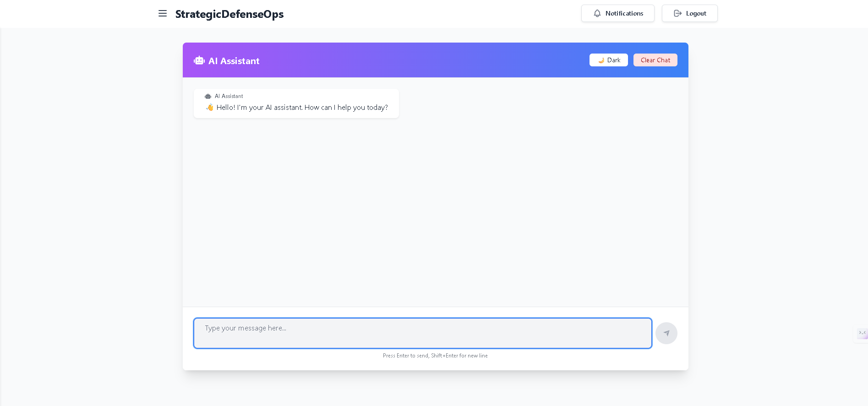Screen dimensions: 868x406
Task: Focus the "Type your message here" field
Action: [423, 333]
